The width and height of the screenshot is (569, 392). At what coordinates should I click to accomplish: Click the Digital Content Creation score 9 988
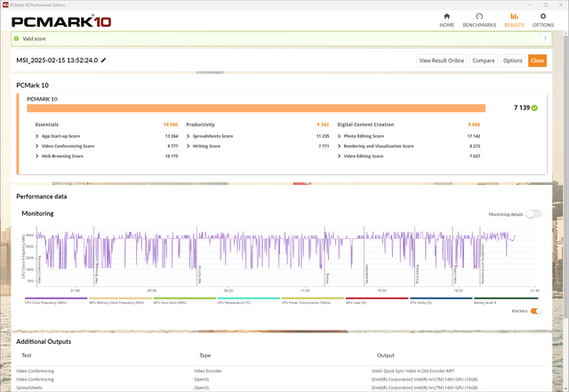click(x=474, y=124)
